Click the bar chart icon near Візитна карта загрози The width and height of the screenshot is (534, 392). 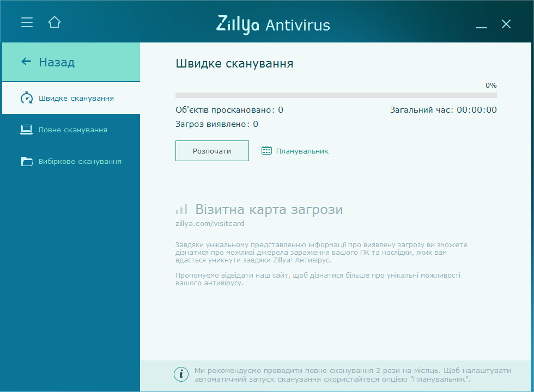181,209
